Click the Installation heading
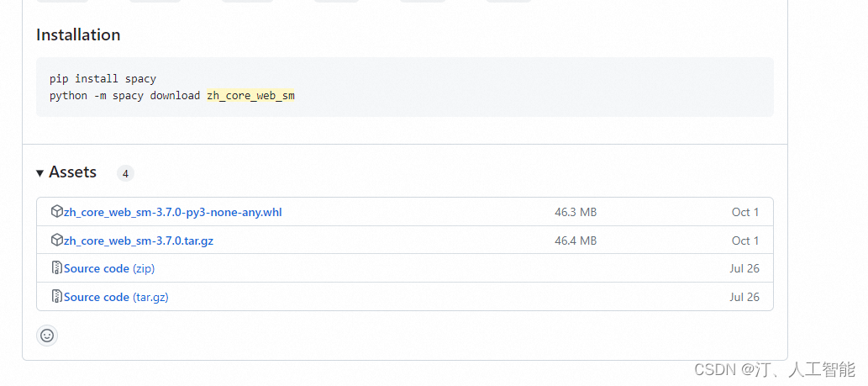 coord(78,35)
